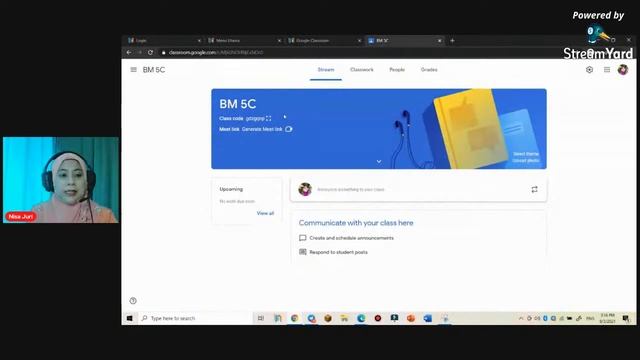Screen dimensions: 640x360
Task: Open class settings gear icon
Action: 589,70
